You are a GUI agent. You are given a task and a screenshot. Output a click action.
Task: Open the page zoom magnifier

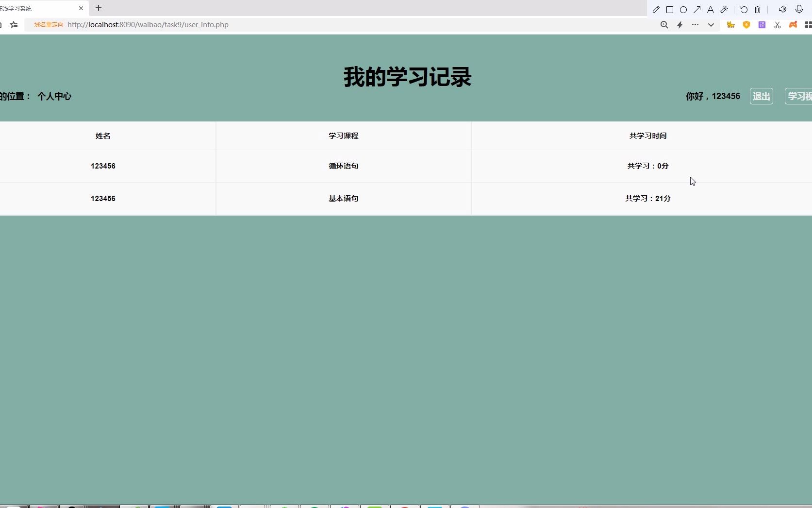(x=664, y=25)
